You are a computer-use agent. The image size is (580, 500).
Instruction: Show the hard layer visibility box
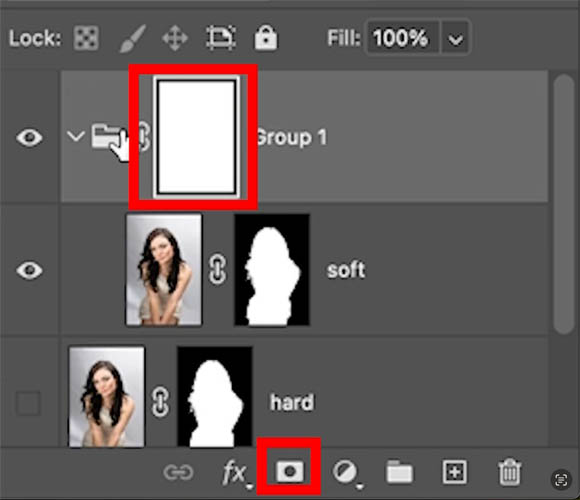[28, 403]
